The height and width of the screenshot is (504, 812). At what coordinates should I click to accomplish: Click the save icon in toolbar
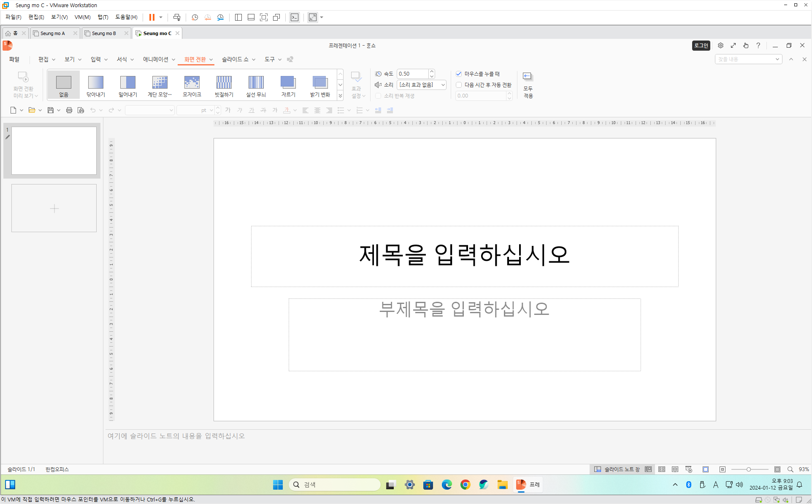tap(50, 110)
